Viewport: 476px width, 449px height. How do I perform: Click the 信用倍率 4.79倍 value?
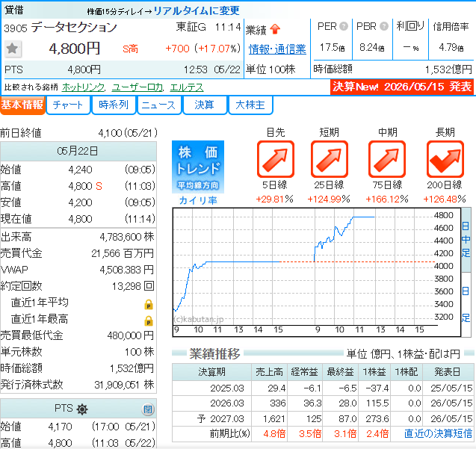coord(451,47)
